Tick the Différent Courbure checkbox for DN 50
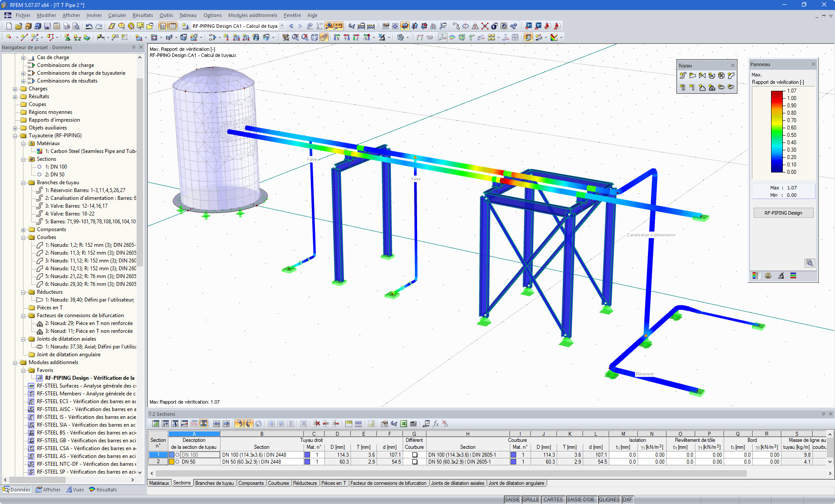Screen dimensions: 835x504 click(x=414, y=462)
